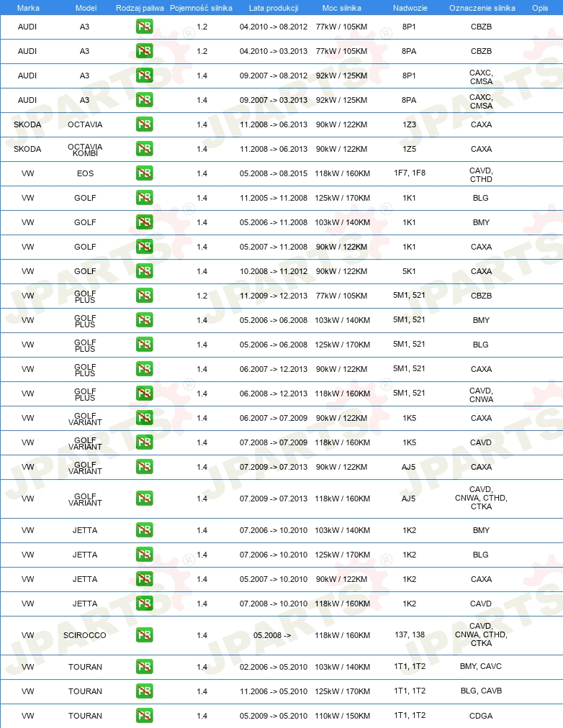Click fuel icon in SKODA OCTAVIA 1Z3 row
This screenshot has width=563, height=728.
(x=145, y=124)
